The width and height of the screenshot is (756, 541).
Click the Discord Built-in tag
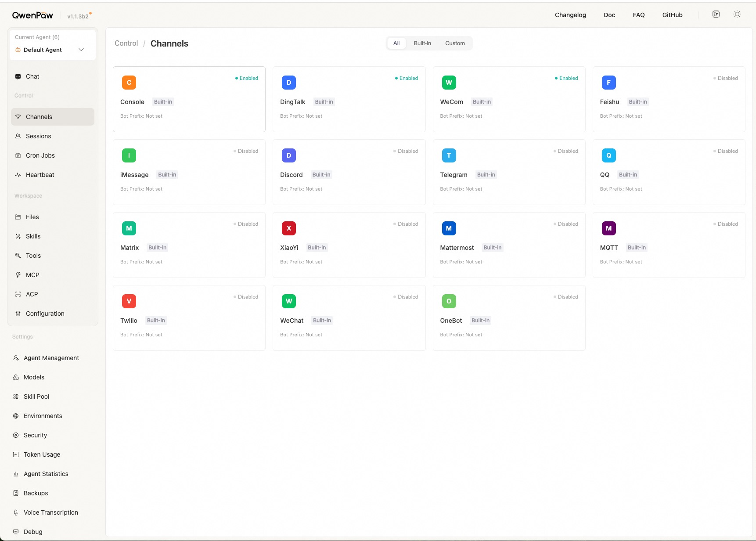point(321,175)
